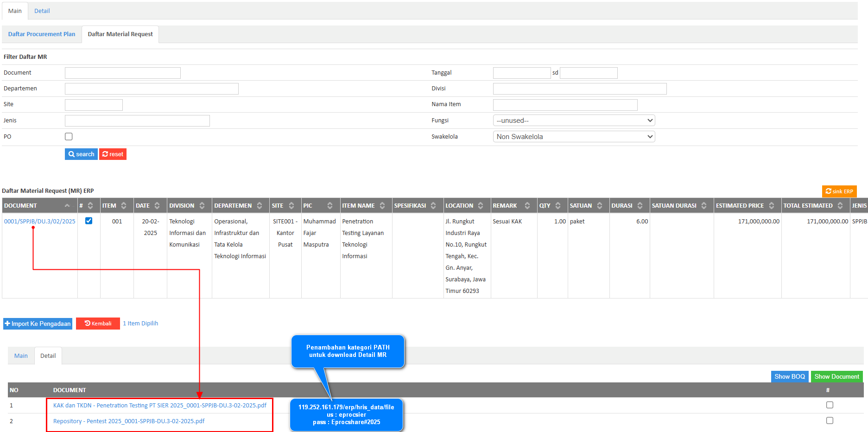Screen dimensions: 868x432
Task: Click the Document filter input field
Action: pos(123,73)
